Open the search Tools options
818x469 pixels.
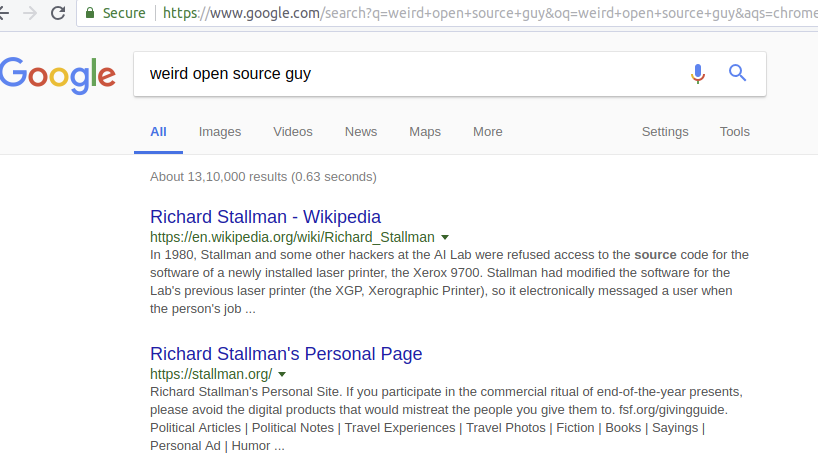pos(735,132)
